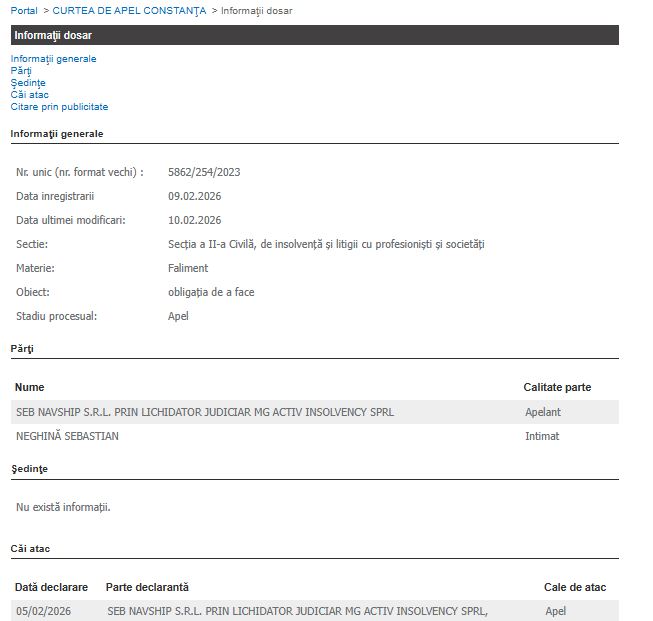Open the Ședințe navigation link at top
This screenshot has width=653, height=621.
(28, 83)
